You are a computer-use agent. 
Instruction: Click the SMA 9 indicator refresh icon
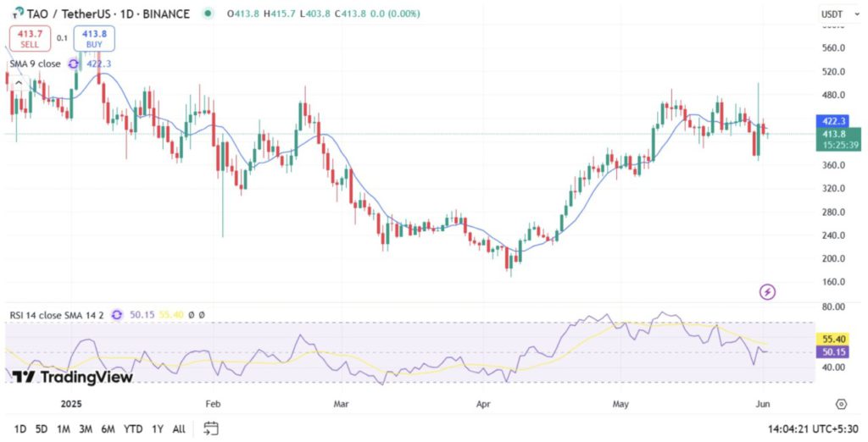pyautogui.click(x=73, y=64)
